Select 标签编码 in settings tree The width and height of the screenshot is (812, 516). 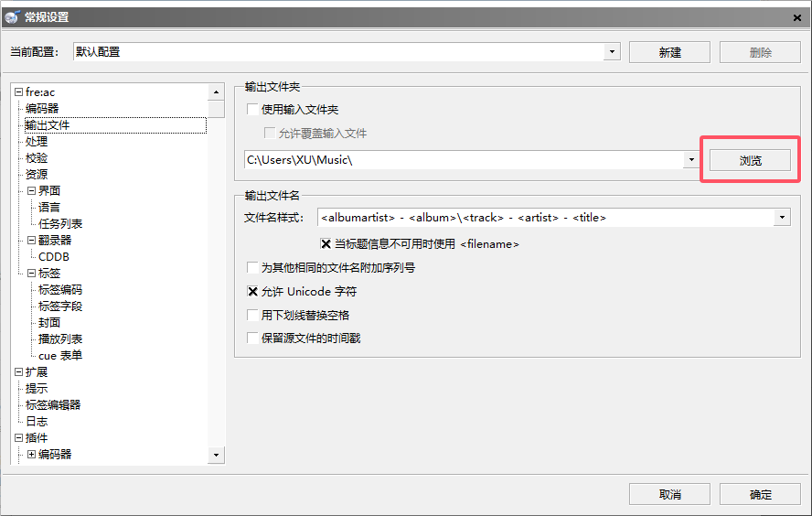tap(60, 290)
